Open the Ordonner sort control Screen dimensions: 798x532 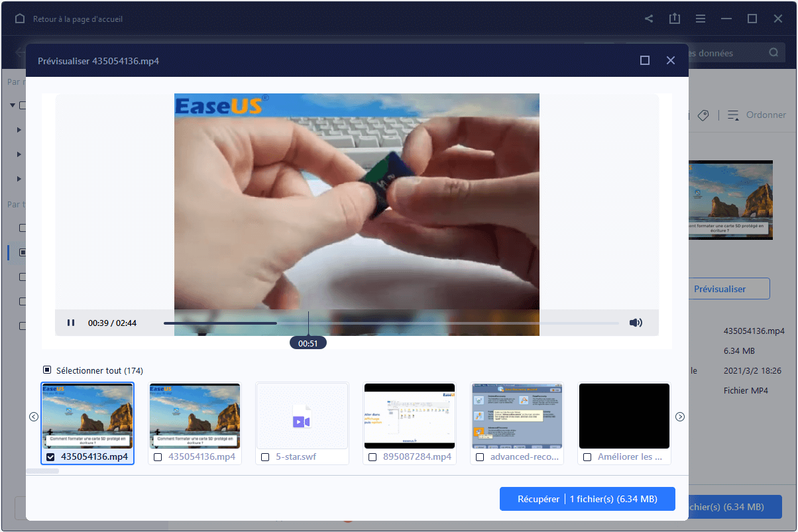tap(757, 115)
